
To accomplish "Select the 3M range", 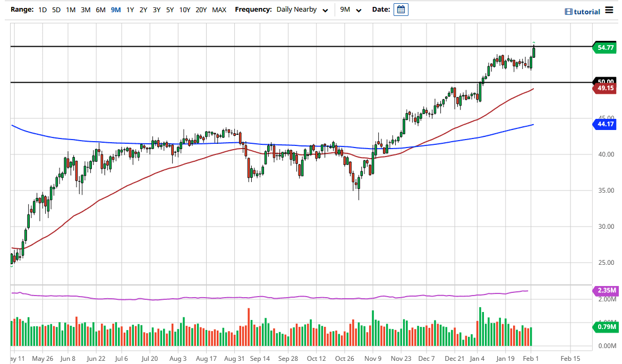I will pos(85,10).
